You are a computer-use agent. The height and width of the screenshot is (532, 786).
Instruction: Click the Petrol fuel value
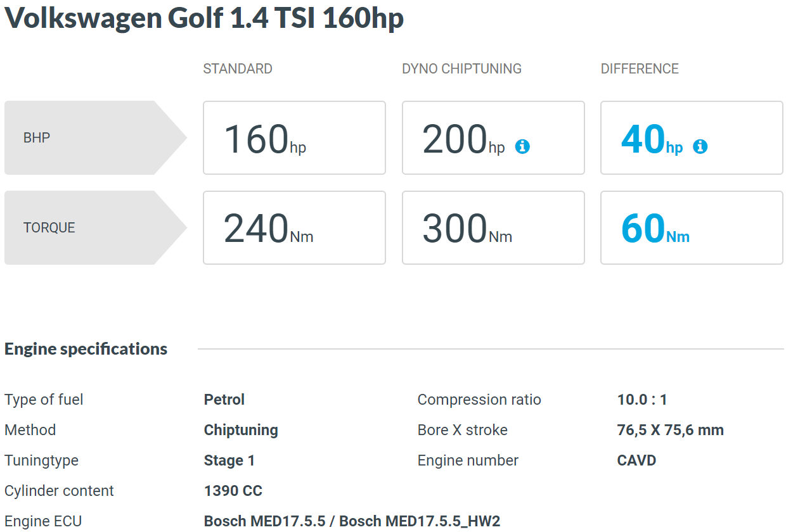pos(224,400)
